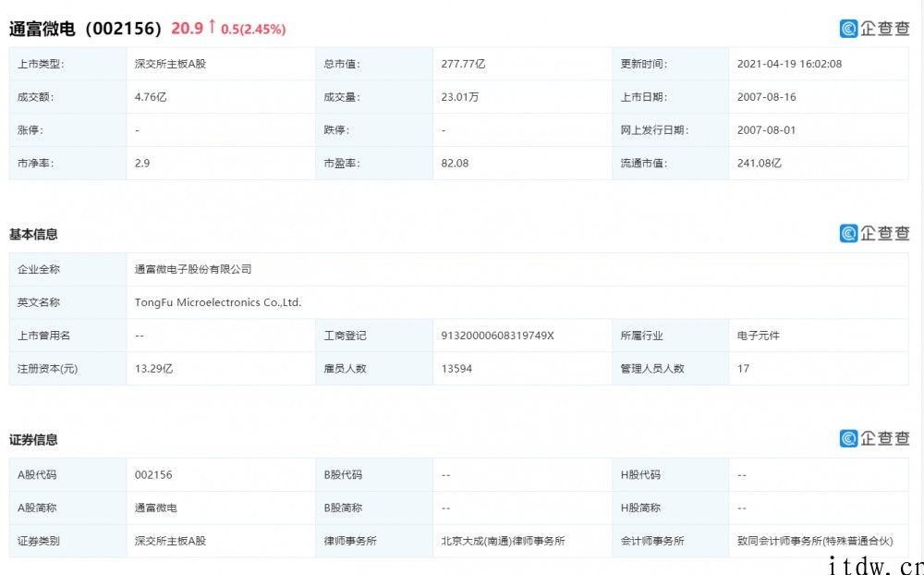Image resolution: width=924 pixels, height=575 pixels.
Task: Select the price-to-book ratio value 2.9
Action: click(142, 163)
